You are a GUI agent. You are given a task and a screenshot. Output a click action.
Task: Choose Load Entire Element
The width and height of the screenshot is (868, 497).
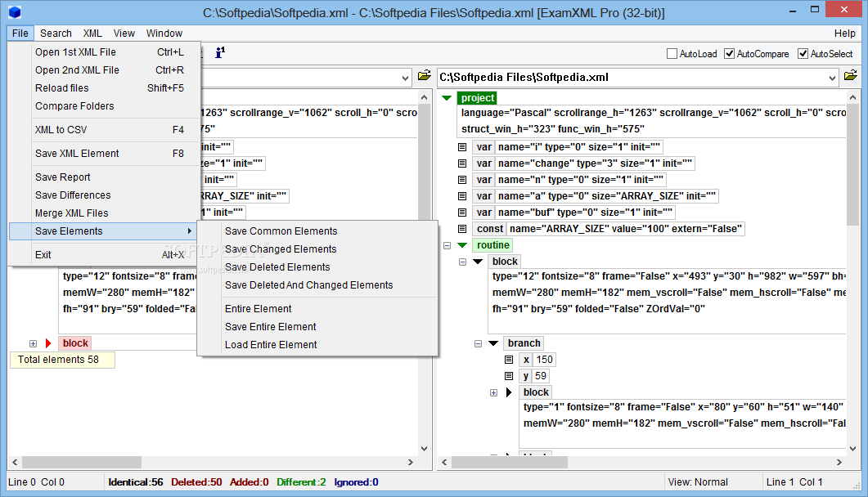coord(317,345)
